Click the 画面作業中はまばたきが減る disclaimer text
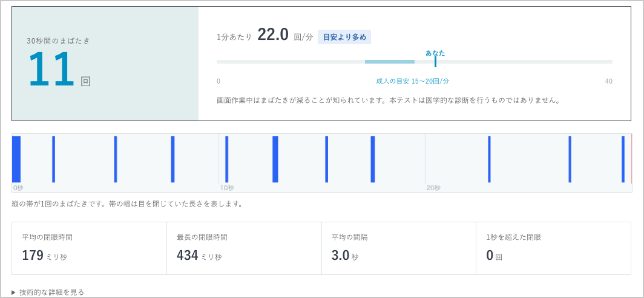The image size is (644, 298). [389, 101]
